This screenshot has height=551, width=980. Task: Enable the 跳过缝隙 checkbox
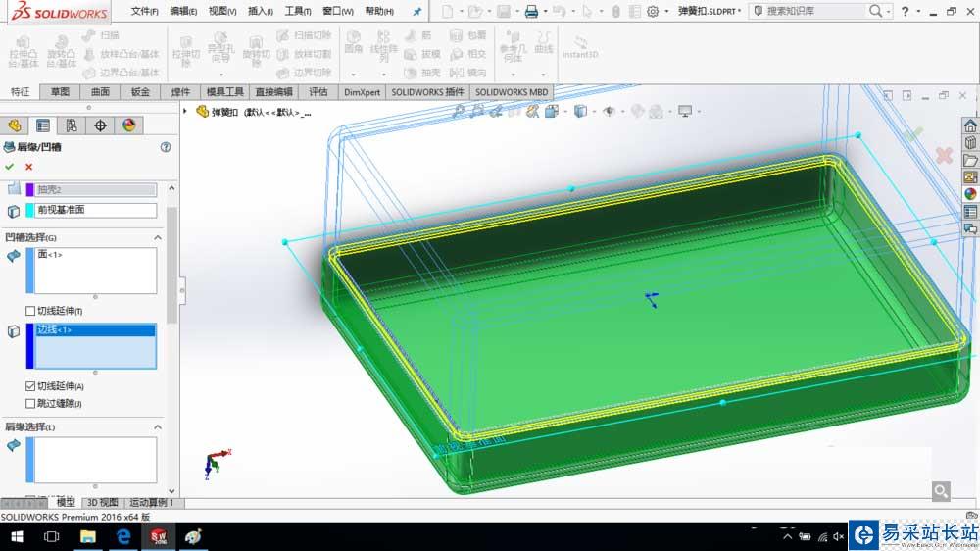coord(30,403)
